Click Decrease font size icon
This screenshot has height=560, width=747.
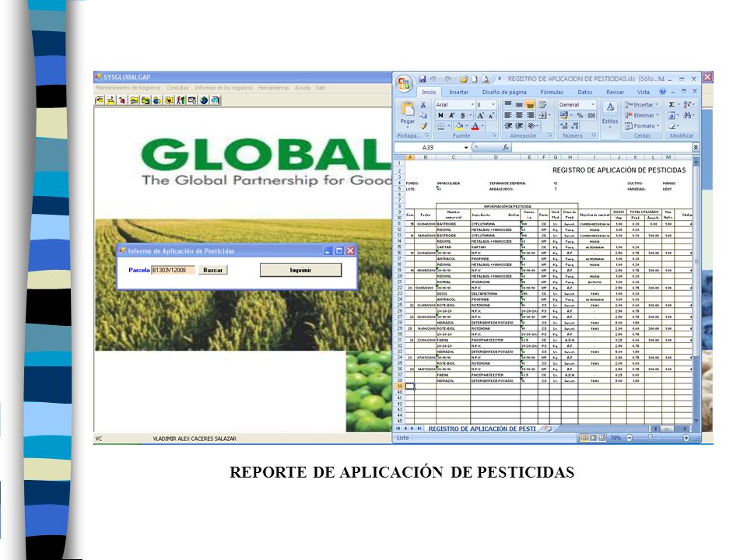(x=491, y=115)
